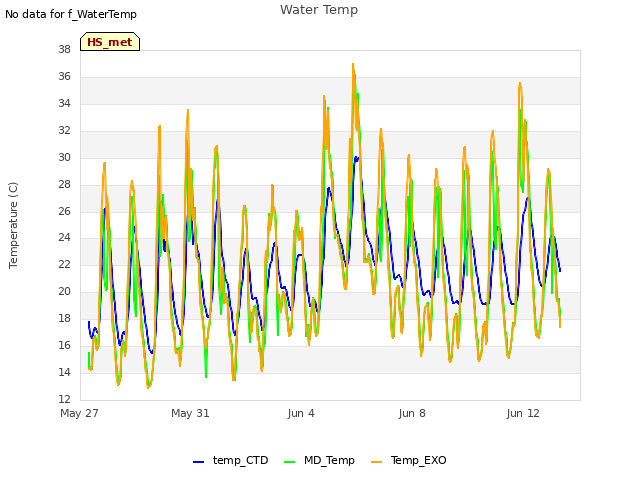
Task: Click the 38 y-axis tick label
Action: tap(64, 49)
